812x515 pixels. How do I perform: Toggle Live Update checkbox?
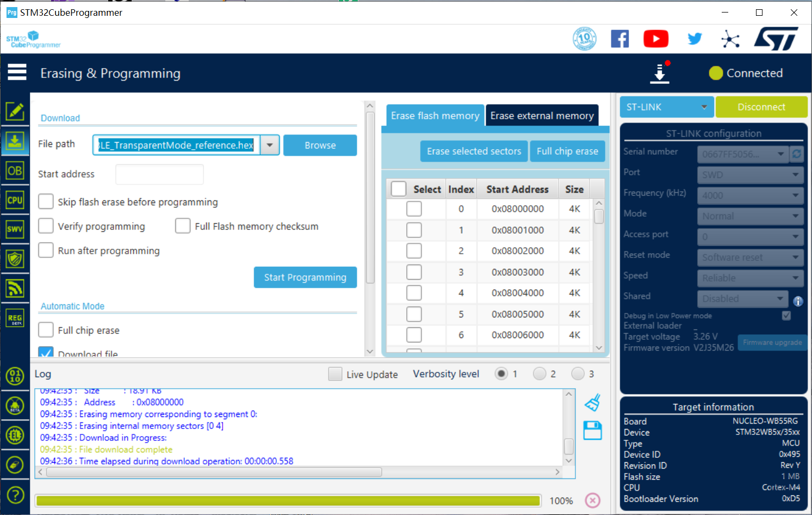click(x=335, y=374)
